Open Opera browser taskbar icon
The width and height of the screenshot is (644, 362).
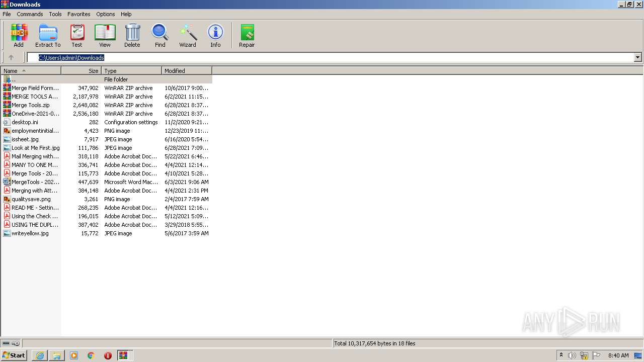click(108, 355)
